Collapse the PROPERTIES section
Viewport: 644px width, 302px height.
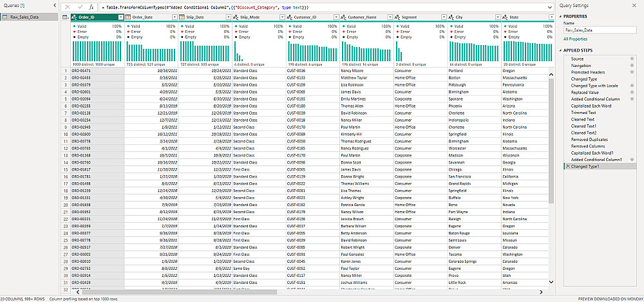pyautogui.click(x=561, y=17)
